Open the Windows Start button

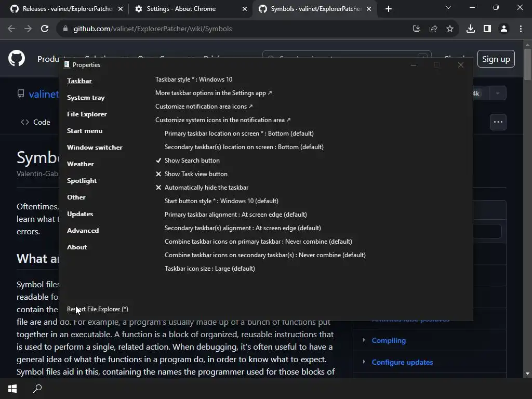12,389
